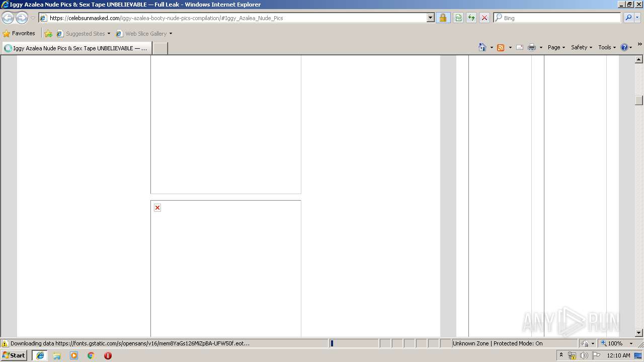Image resolution: width=644 pixels, height=362 pixels.
Task: Expand the zoom level dropdown arrow
Action: (x=631, y=344)
